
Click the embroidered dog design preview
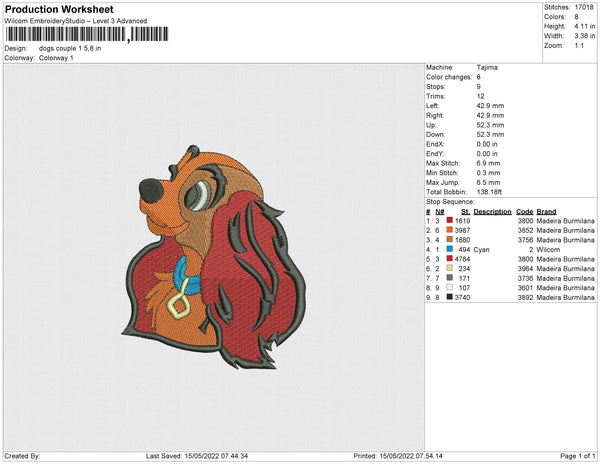[214, 257]
